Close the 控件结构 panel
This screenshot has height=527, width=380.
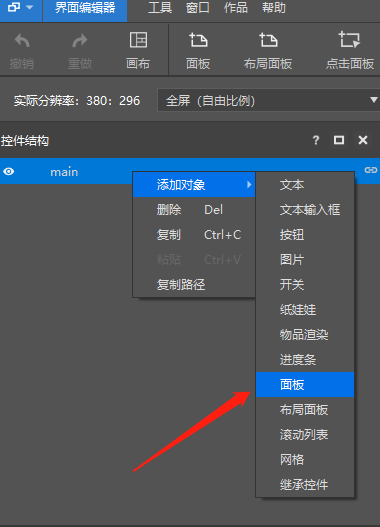[363, 140]
